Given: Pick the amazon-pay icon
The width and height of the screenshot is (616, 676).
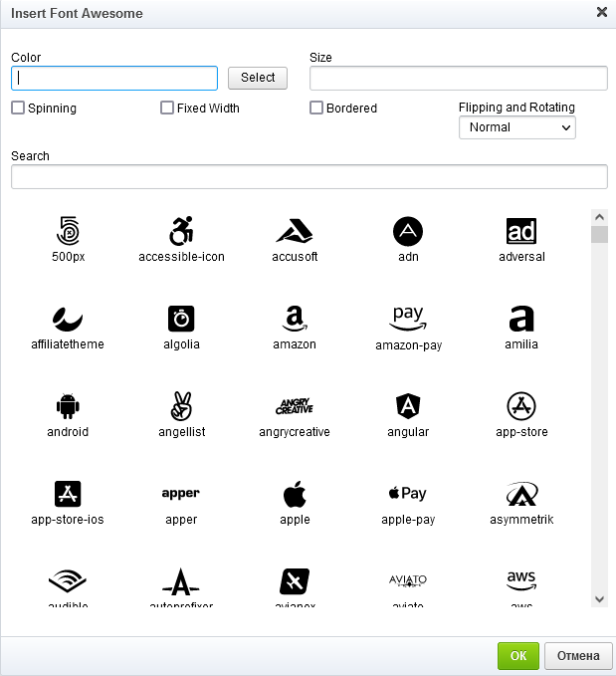Looking at the screenshot, I should coord(408,320).
